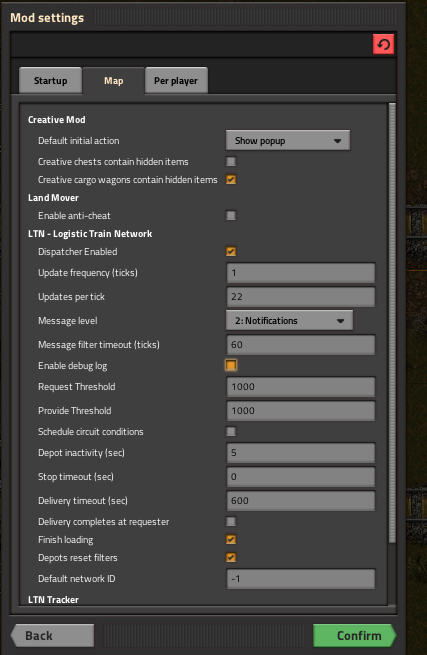This screenshot has height=655, width=427.
Task: Click the Updates per tick field
Action: click(300, 297)
